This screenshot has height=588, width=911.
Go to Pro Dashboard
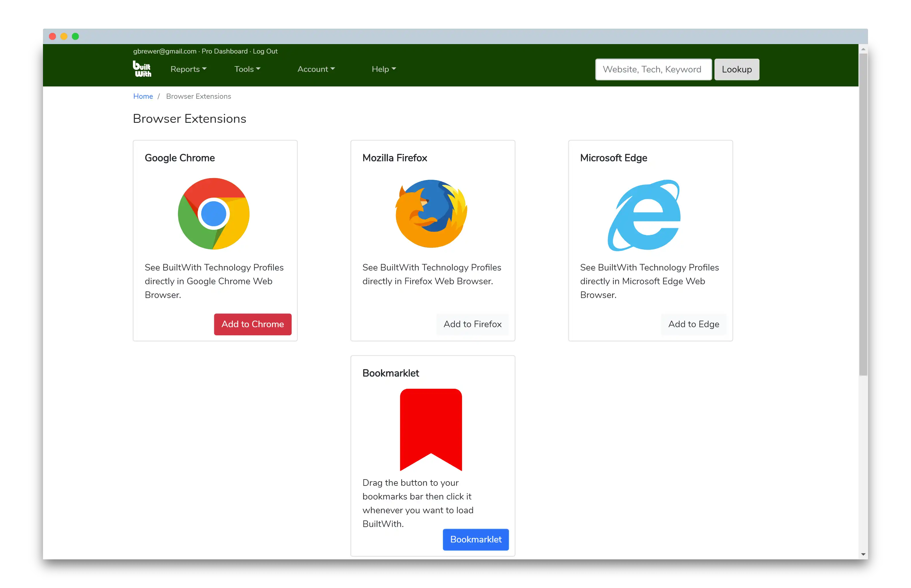point(224,51)
